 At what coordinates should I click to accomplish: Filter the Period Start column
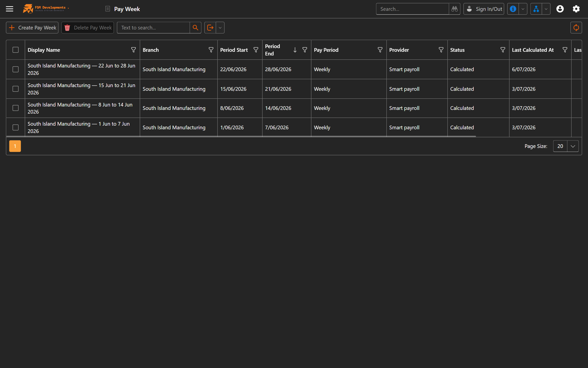point(256,50)
